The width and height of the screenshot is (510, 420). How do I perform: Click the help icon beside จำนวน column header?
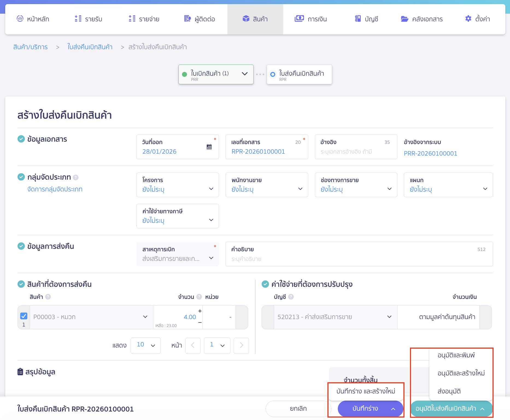coord(199,297)
